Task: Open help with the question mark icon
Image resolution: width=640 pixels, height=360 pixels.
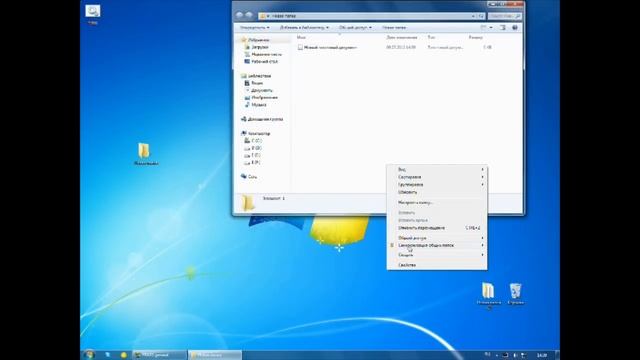Action: click(x=515, y=27)
